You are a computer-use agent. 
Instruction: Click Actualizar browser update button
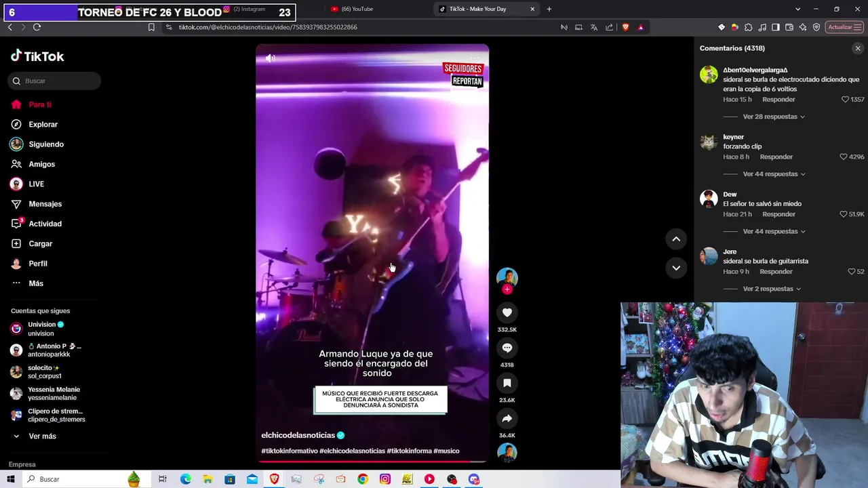coord(845,27)
